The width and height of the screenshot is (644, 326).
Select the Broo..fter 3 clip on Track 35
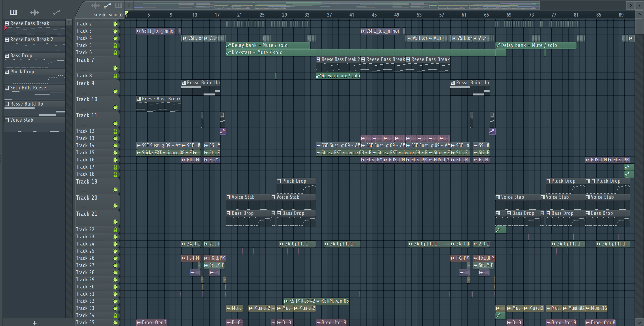(x=152, y=323)
